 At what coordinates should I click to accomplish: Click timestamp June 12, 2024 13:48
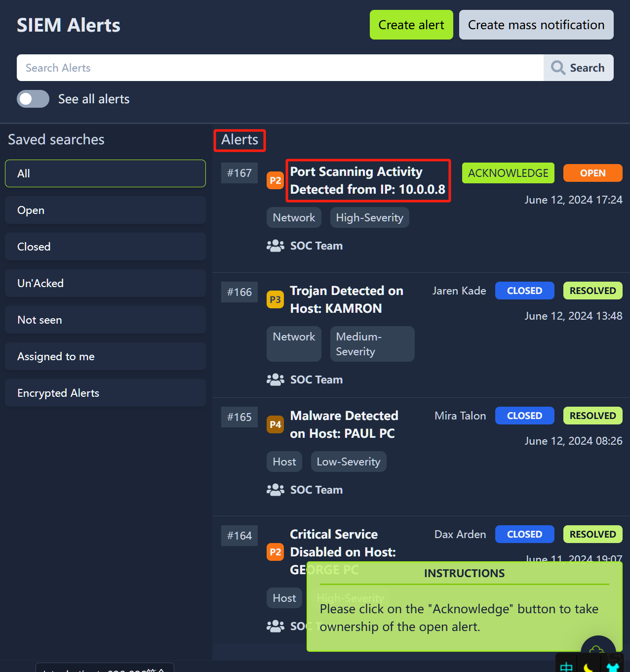(573, 316)
